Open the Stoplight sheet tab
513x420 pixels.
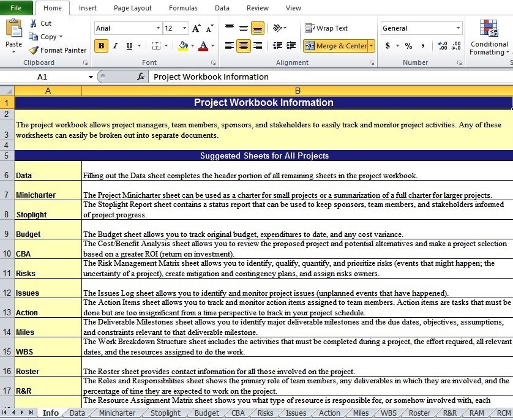(x=165, y=413)
